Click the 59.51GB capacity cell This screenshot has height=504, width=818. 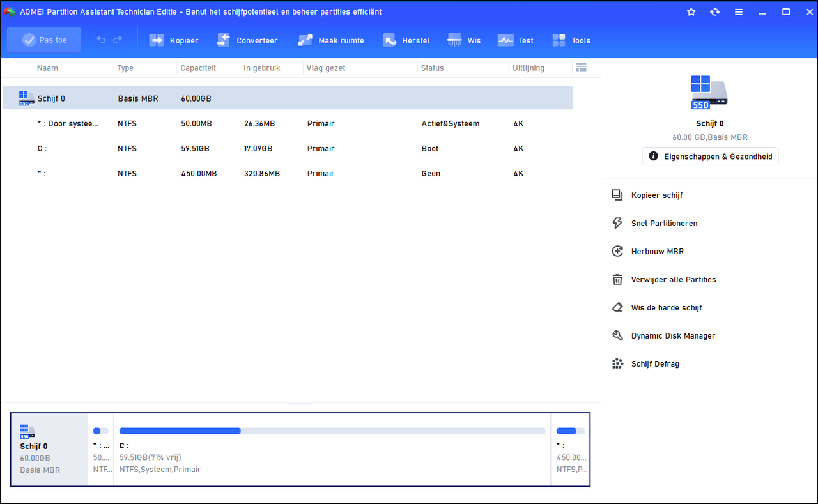(195, 148)
